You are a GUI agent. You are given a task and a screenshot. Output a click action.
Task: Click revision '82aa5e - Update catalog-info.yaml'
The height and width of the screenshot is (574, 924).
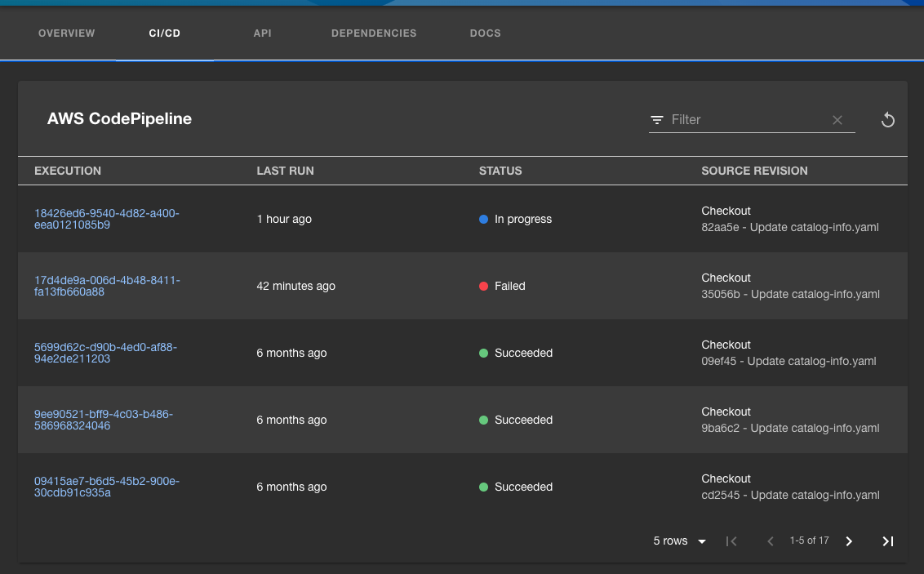click(x=789, y=228)
